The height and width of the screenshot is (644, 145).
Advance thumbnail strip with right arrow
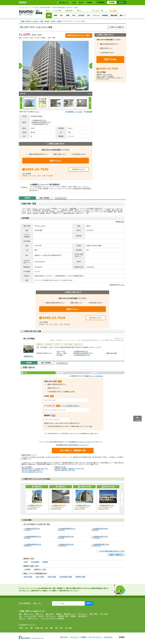point(90,103)
